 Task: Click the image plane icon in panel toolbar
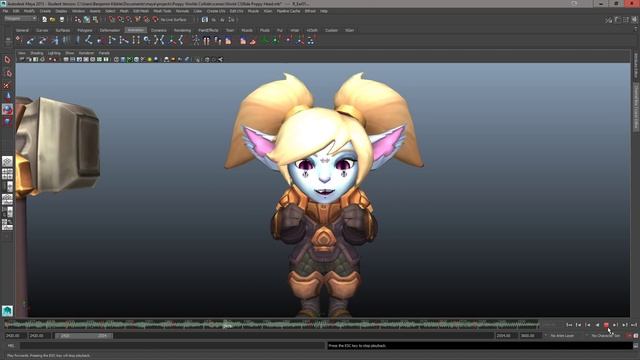[x=42, y=60]
